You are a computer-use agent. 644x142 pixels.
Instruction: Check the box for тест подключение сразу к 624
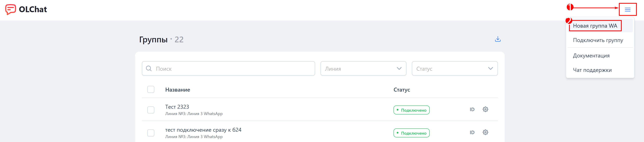[x=151, y=133]
